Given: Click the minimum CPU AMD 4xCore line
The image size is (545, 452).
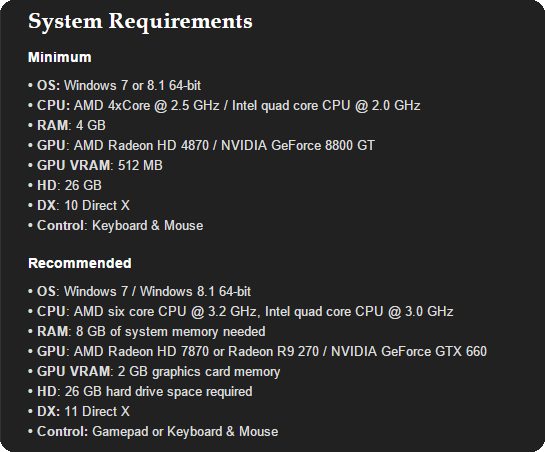Looking at the screenshot, I should 224,106.
